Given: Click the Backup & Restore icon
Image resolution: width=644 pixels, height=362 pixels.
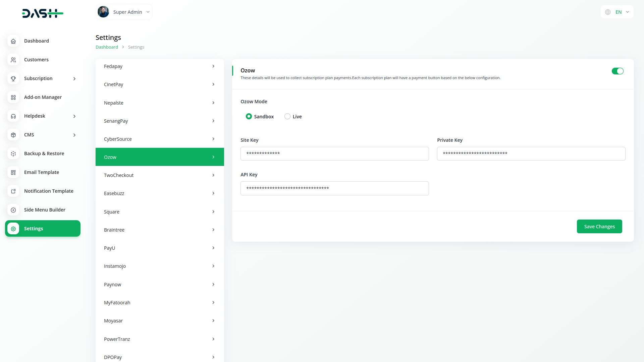Looking at the screenshot, I should coord(13,154).
